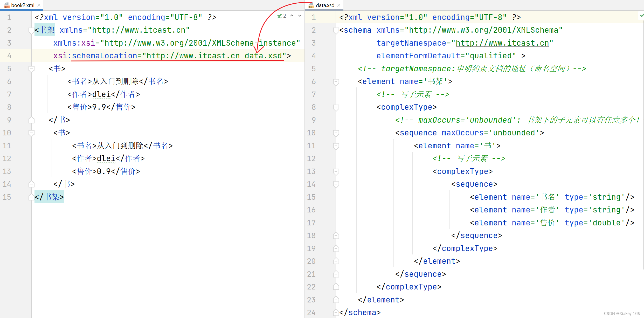Viewport: 644px width, 318px height.
Task: Click the targetNamespace http://www.itcast.cn link
Action: [x=502, y=43]
